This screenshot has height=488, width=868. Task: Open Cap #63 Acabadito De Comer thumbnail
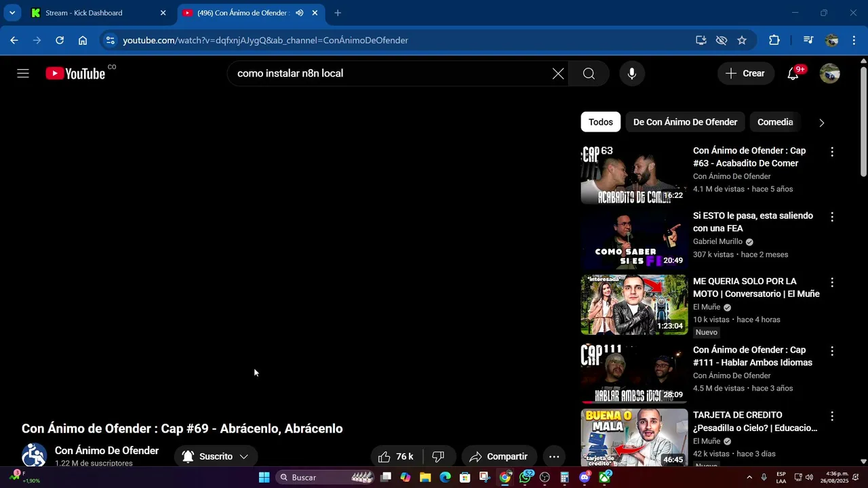(x=634, y=174)
